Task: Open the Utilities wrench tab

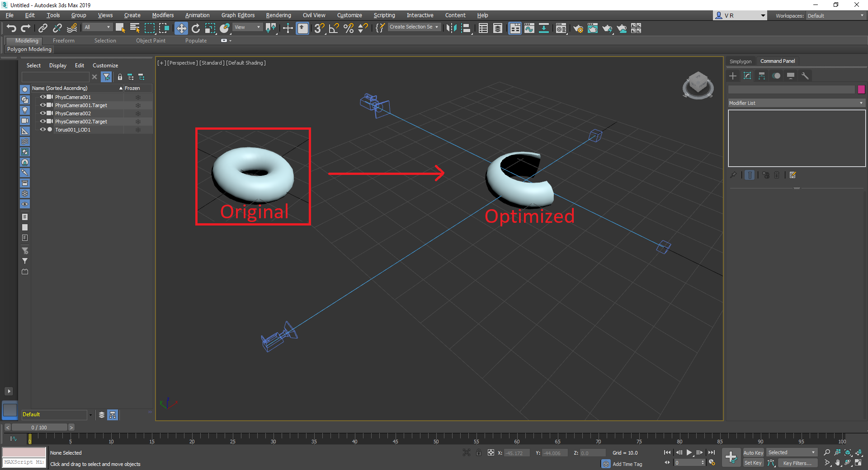Action: (x=805, y=76)
